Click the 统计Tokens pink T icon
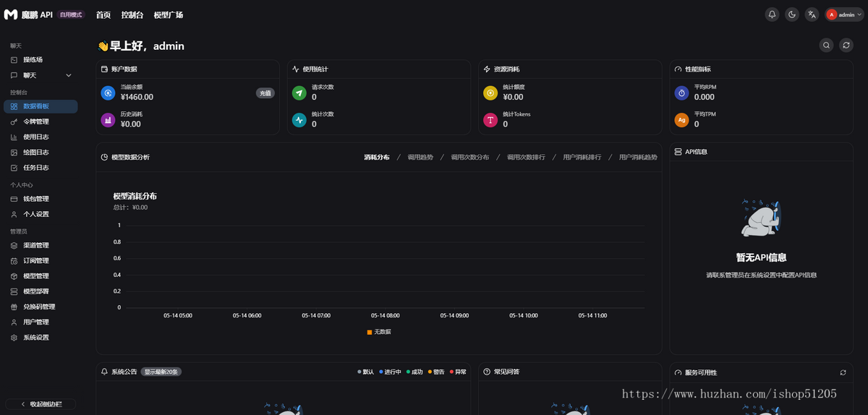The width and height of the screenshot is (868, 415). 490,120
